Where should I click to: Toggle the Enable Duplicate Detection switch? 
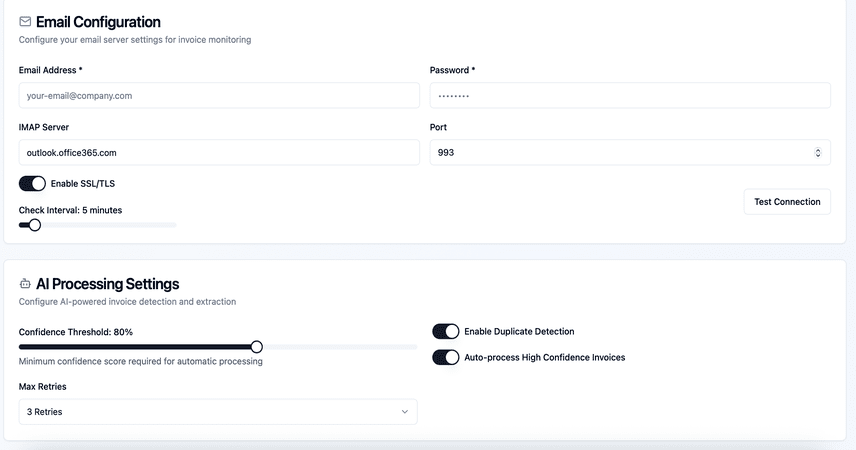point(445,331)
